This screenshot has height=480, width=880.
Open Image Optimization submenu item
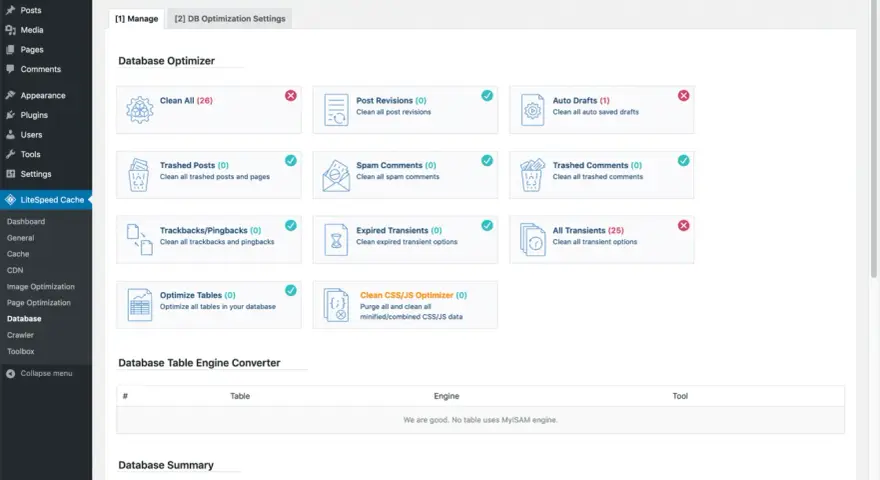pos(40,286)
